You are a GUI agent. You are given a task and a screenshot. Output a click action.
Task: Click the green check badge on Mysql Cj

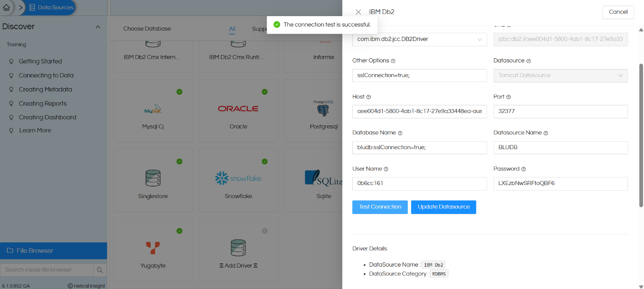(179, 92)
